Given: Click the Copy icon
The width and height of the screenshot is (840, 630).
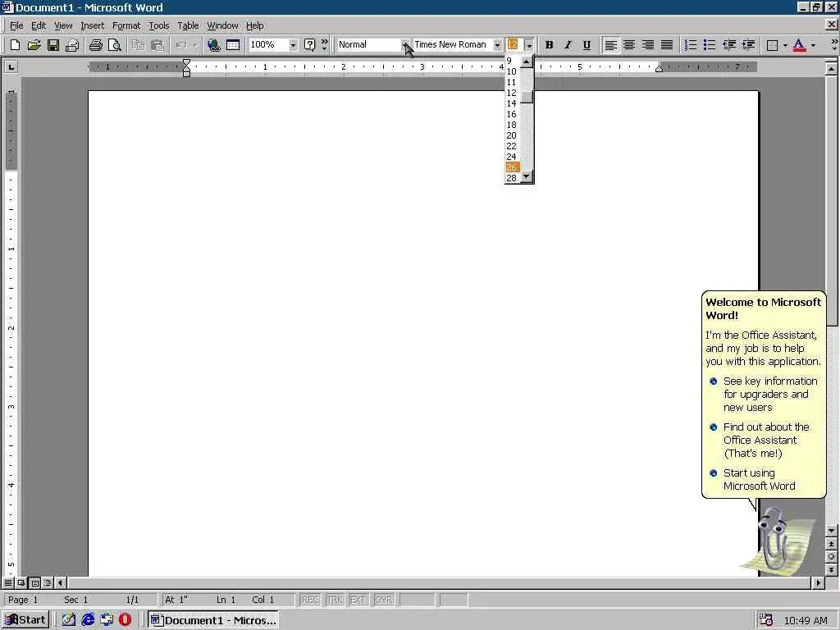Looking at the screenshot, I should 138,45.
